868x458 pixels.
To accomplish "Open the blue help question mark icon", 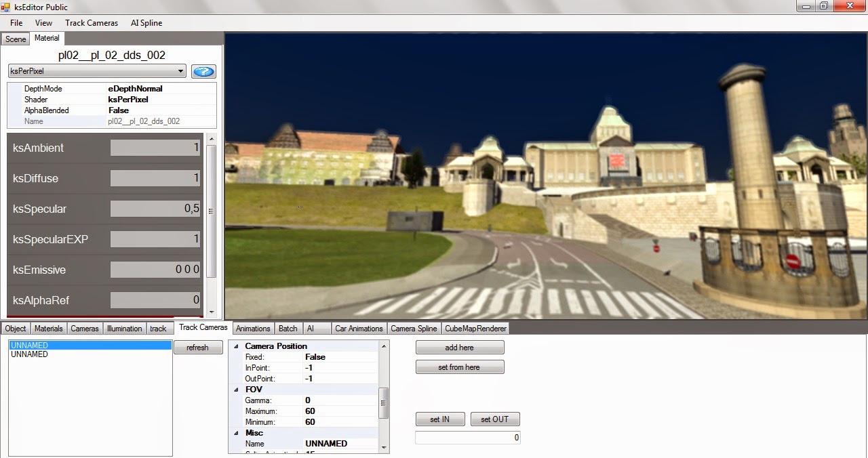I will (x=203, y=71).
